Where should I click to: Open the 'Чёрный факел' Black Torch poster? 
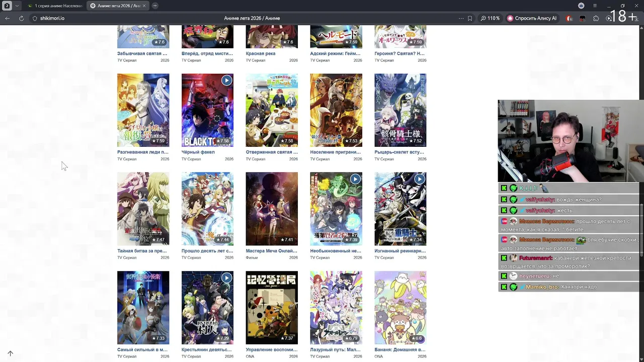[207, 110]
